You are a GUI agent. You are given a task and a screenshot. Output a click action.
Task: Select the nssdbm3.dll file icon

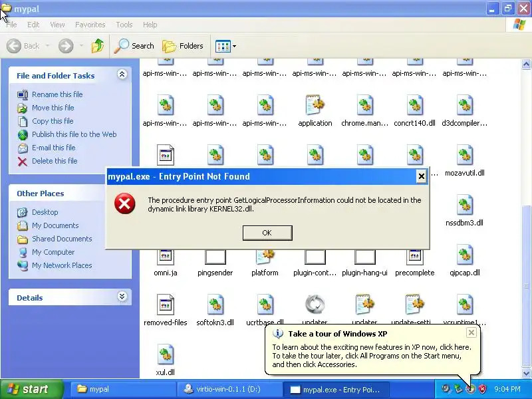(x=465, y=205)
